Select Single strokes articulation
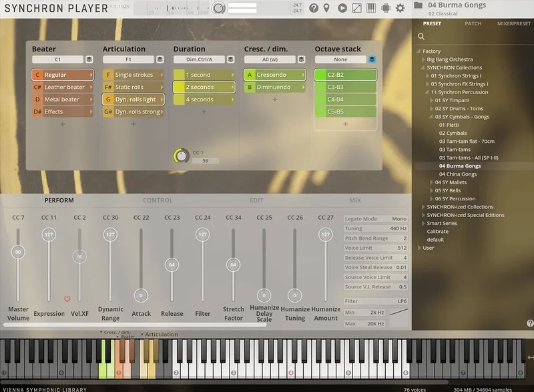Screen dimensions: 534x392 pyautogui.click(x=133, y=75)
